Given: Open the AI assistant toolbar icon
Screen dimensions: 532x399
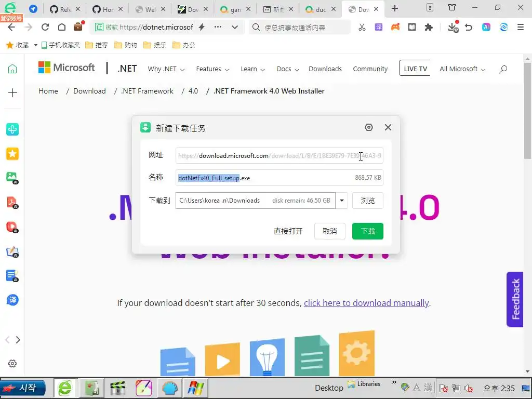Looking at the screenshot, I should click(x=486, y=27).
